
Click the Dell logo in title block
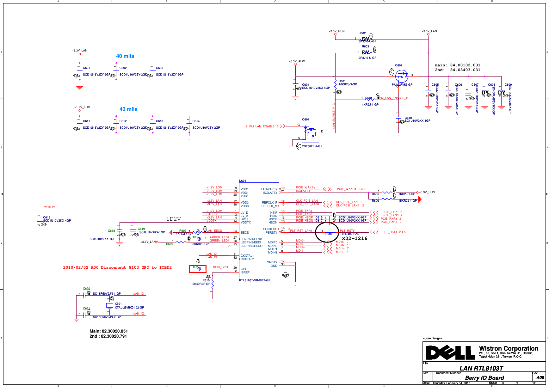coord(450,352)
